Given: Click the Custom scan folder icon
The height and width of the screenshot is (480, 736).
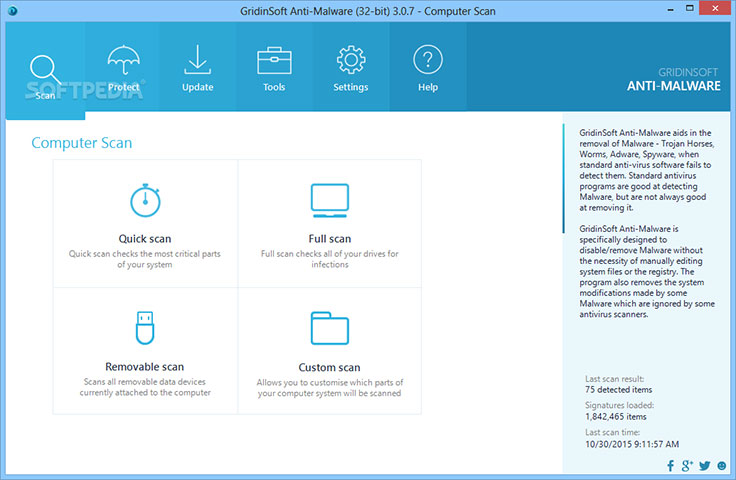Looking at the screenshot, I should tap(330, 328).
